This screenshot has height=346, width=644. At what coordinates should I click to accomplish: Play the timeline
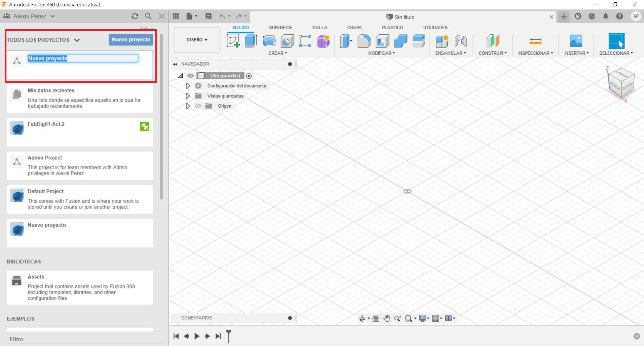pyautogui.click(x=197, y=336)
